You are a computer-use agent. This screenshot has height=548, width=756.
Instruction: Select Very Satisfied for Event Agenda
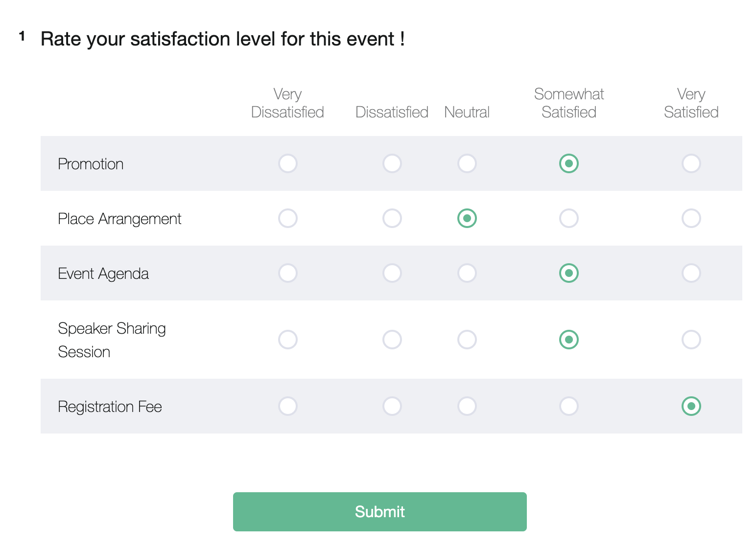tap(691, 273)
